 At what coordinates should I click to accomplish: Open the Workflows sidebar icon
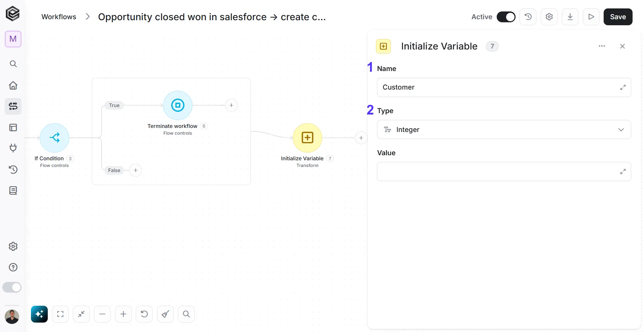pyautogui.click(x=13, y=106)
